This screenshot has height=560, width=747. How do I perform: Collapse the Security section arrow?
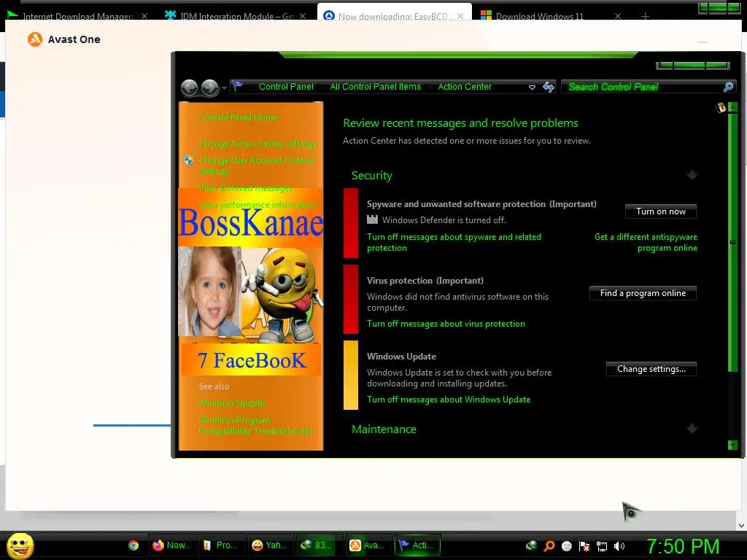(692, 175)
